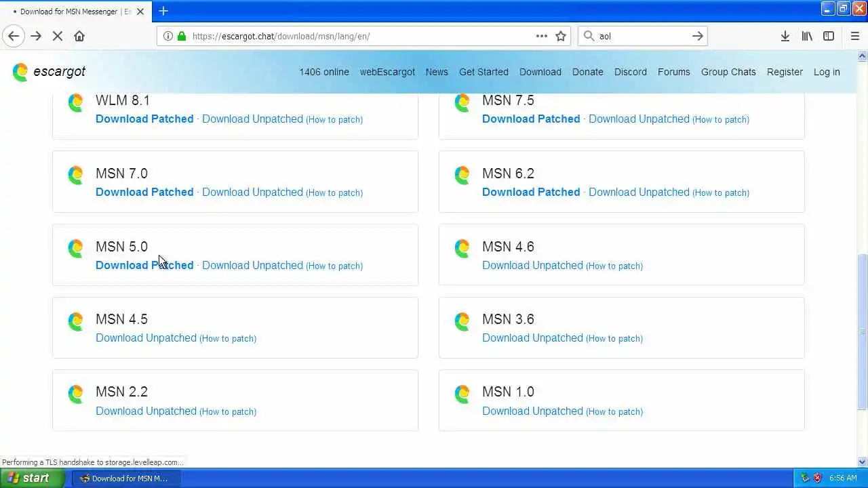Click the red shield tray icon

[817, 478]
